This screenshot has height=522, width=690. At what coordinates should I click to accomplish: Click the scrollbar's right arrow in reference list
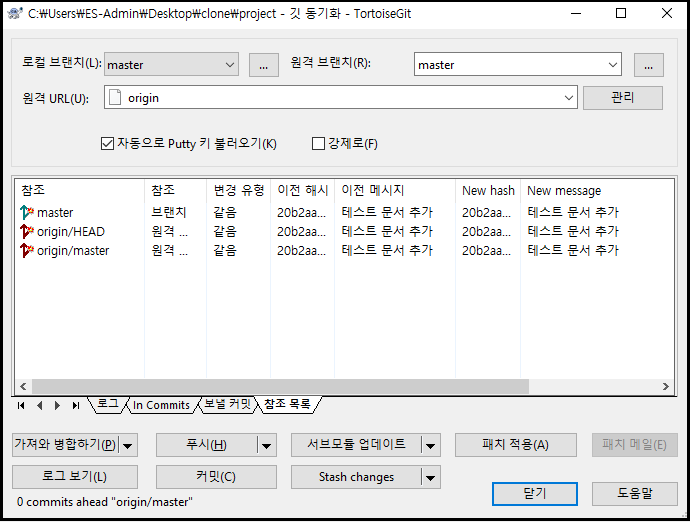point(665,386)
